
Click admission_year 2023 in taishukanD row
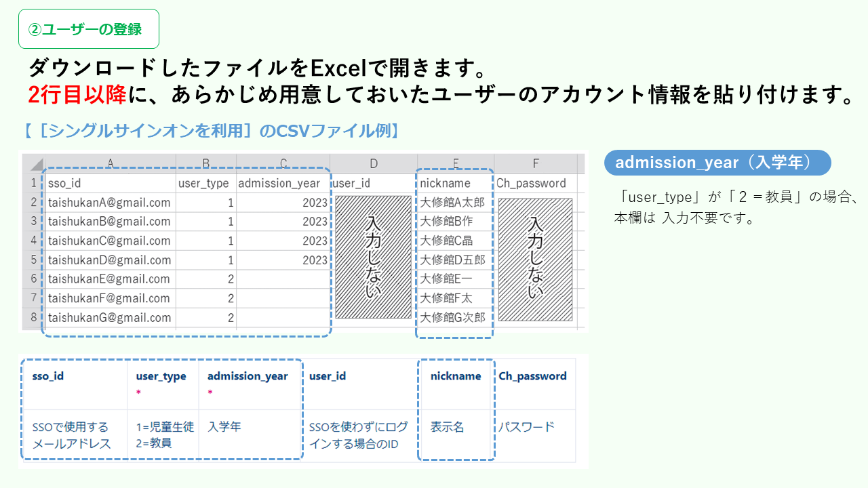(x=283, y=260)
